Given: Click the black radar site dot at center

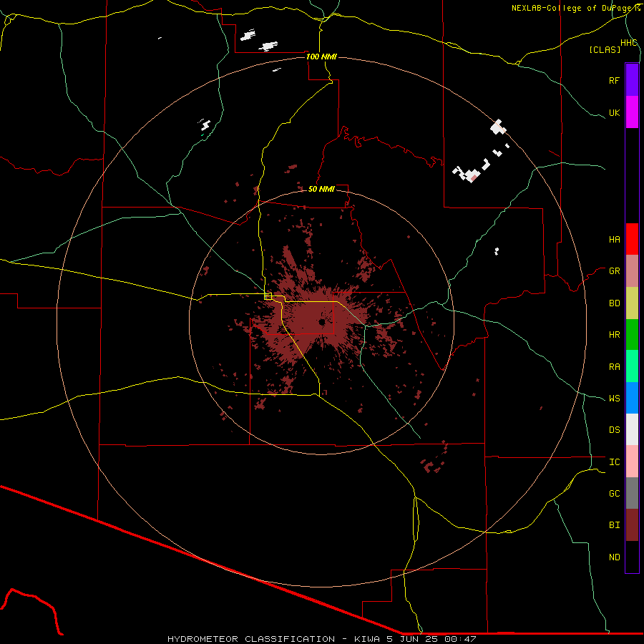Looking at the screenshot, I should point(321,323).
